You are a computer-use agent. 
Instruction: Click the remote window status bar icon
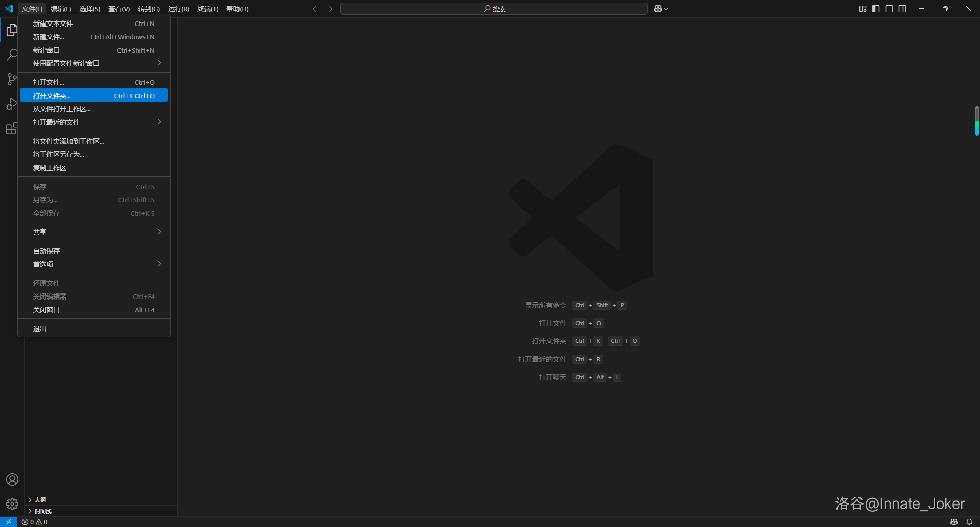9,522
